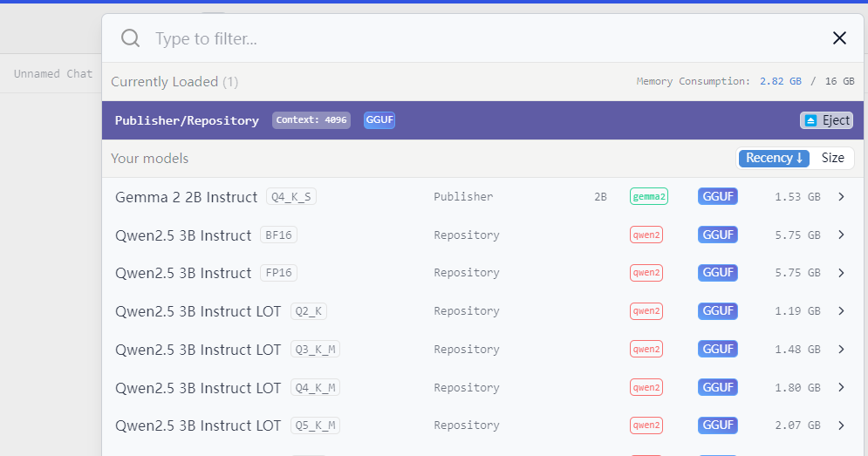Expand Qwen2.5 3B Instruct LOT Q3_K_M chevron

[841, 350]
